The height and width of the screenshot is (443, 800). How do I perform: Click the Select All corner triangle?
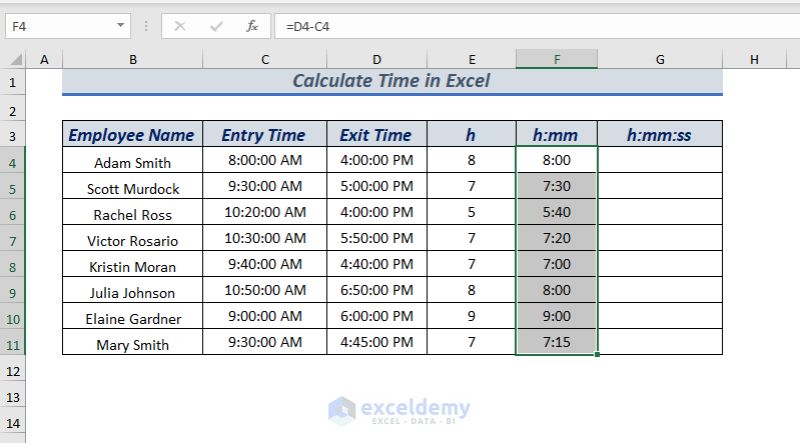(16, 60)
